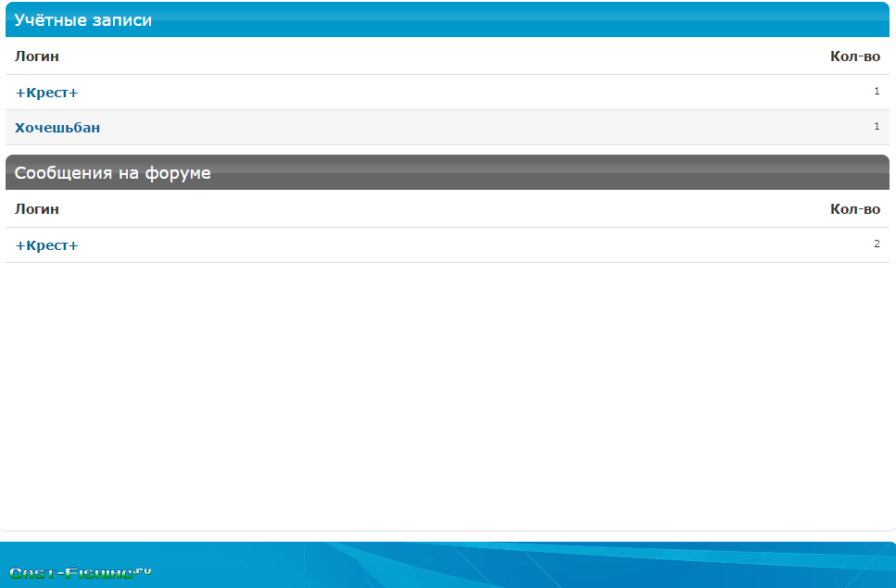Viewport: 896px width, 588px height.
Task: Click the Сообщения на форуме section header
Action: [x=112, y=173]
